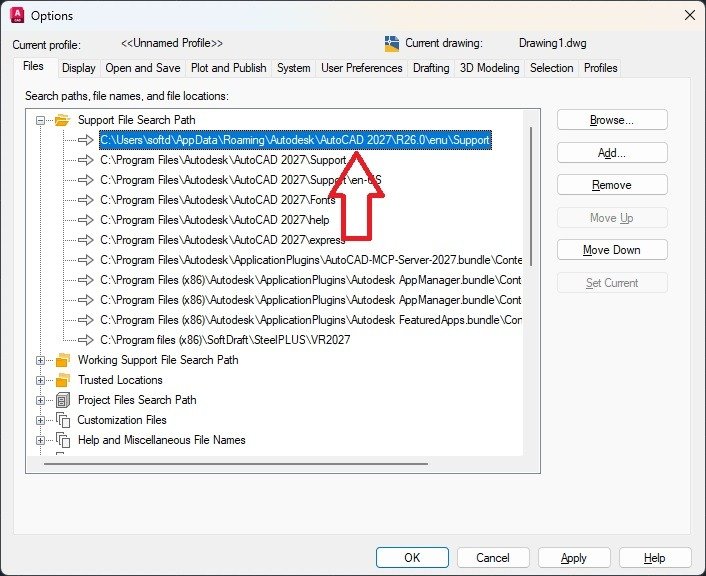Select the AppData\Roaming\Autodesk Support path row
The width and height of the screenshot is (706, 576).
[295, 140]
